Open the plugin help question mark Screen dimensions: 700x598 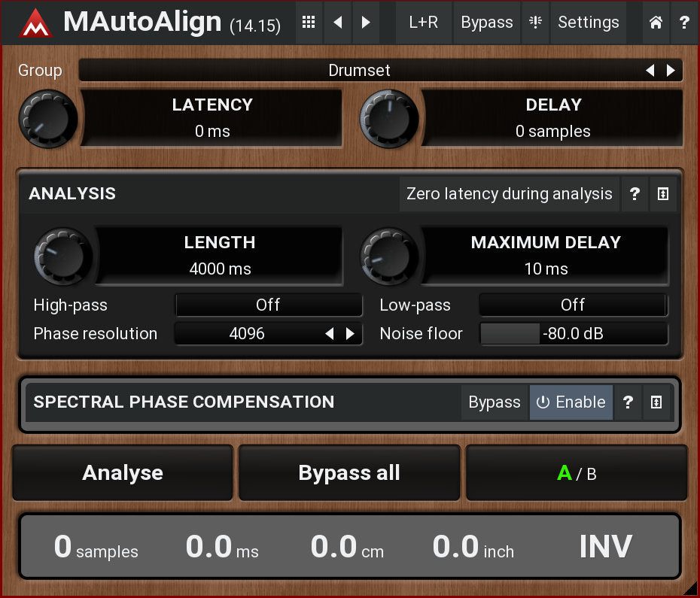[684, 23]
